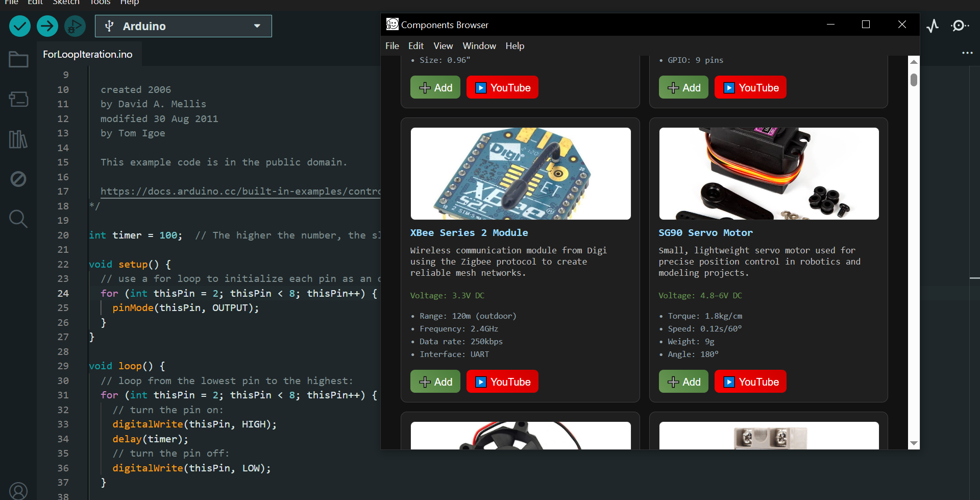Screen dimensions: 980x500
Task: Open the Serial Monitor icon
Action: [960, 26]
